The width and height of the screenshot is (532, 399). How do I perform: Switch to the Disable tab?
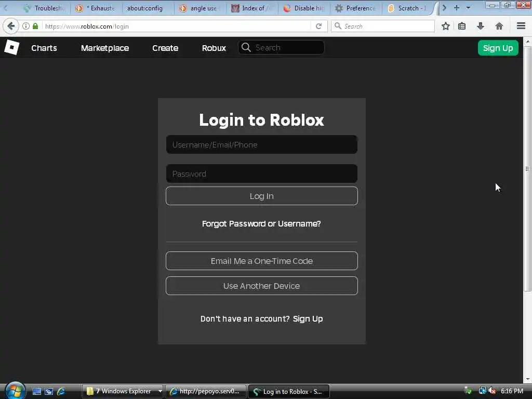[304, 8]
